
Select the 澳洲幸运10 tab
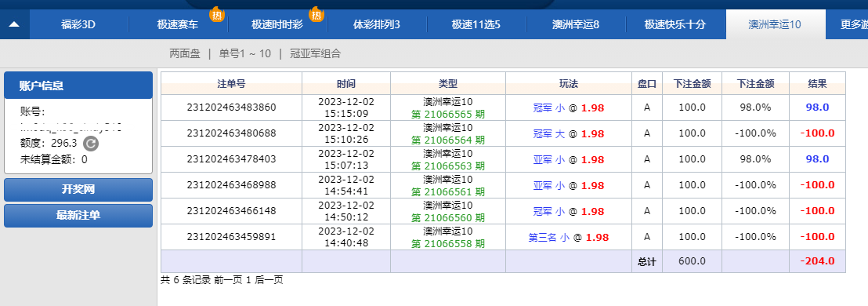click(775, 24)
